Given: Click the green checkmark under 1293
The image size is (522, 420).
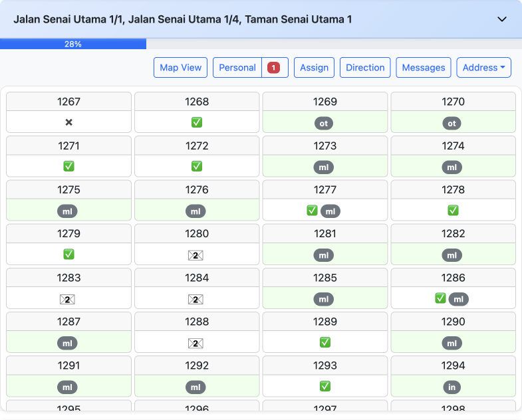Looking at the screenshot, I should (325, 386).
